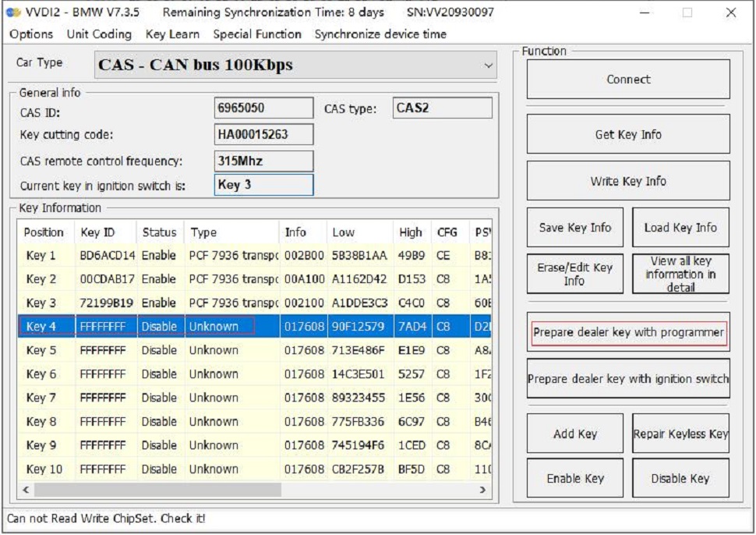Open the Options menu
This screenshot has width=756, height=535.
(x=30, y=34)
